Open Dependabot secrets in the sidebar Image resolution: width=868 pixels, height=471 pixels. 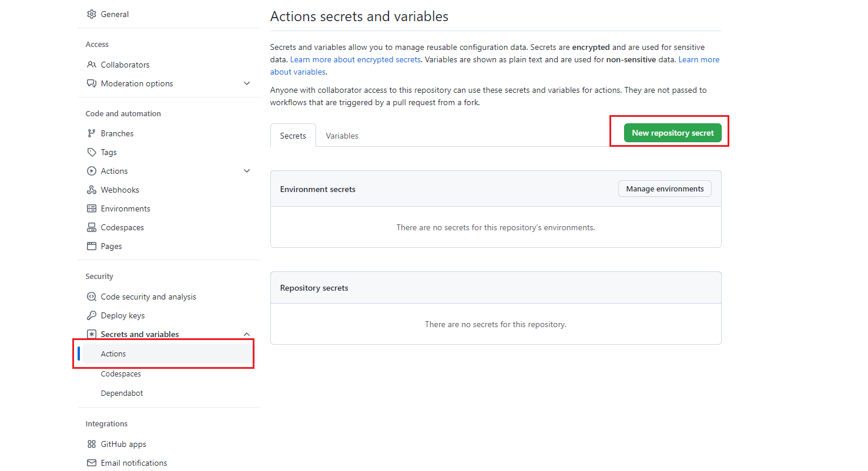click(122, 393)
